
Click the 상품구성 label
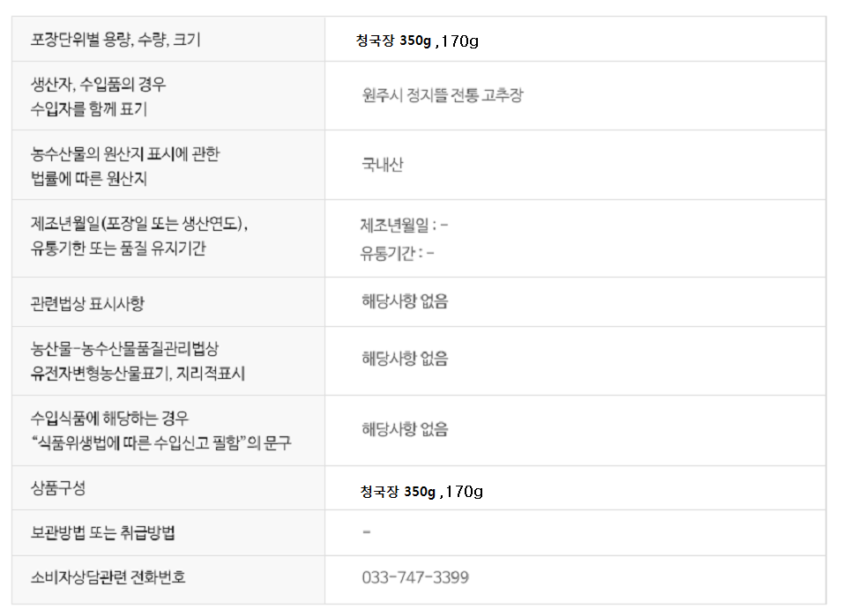[x=58, y=488]
